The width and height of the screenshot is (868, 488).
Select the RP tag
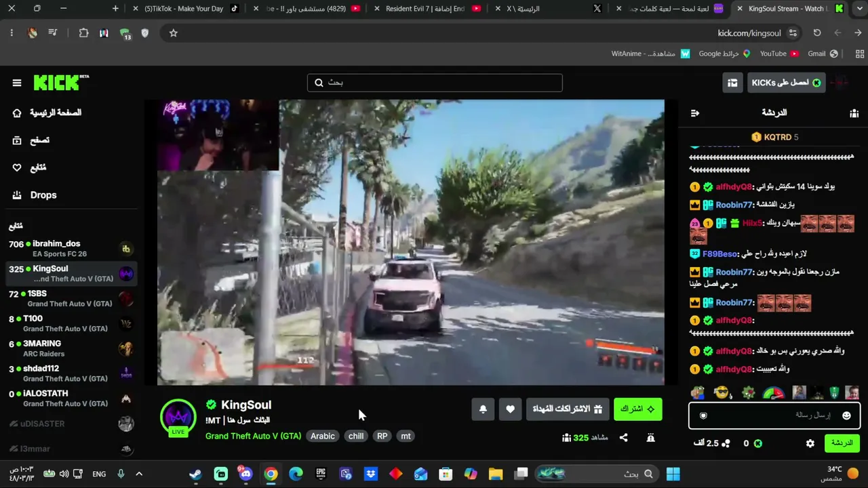(382, 436)
